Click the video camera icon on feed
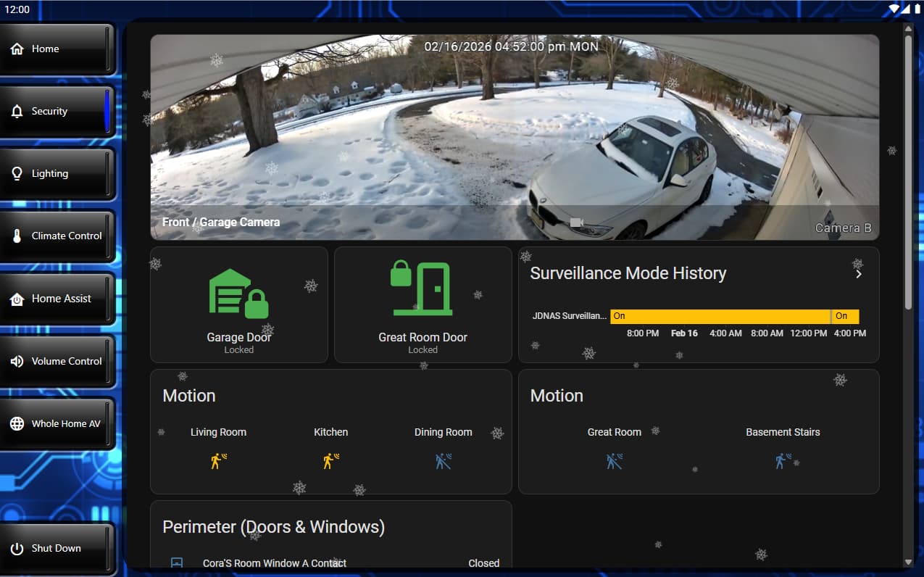Viewport: 924px width, 577px height. (577, 223)
